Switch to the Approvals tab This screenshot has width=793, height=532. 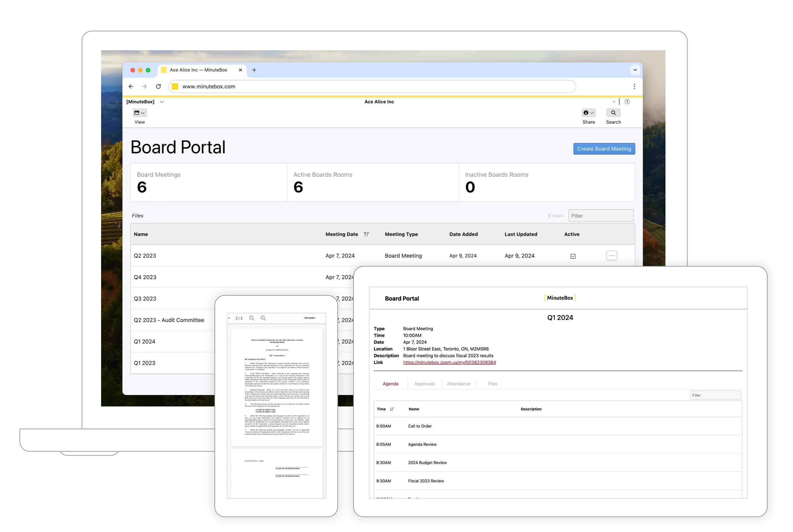tap(424, 384)
